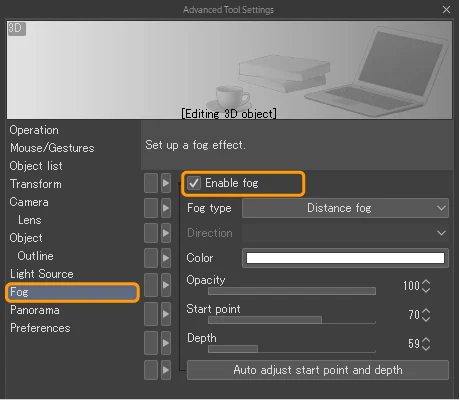Image resolution: width=460 pixels, height=400 pixels.
Task: Click the arrow icon beside Auto adjust button
Action: (166, 370)
